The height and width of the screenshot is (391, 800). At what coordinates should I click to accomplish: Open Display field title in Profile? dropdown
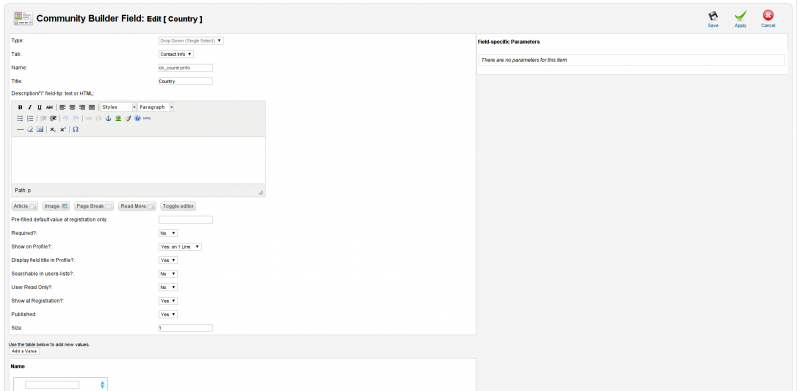[168, 260]
